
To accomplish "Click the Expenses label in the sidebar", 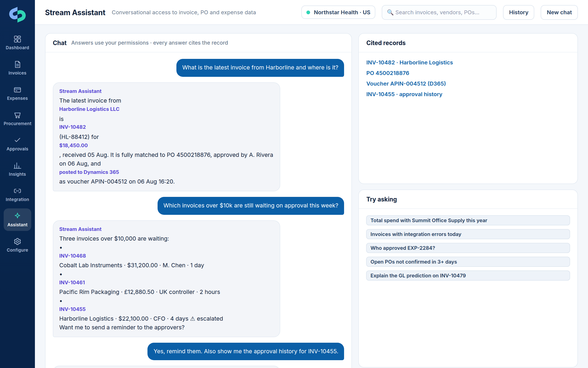I will pos(17,98).
